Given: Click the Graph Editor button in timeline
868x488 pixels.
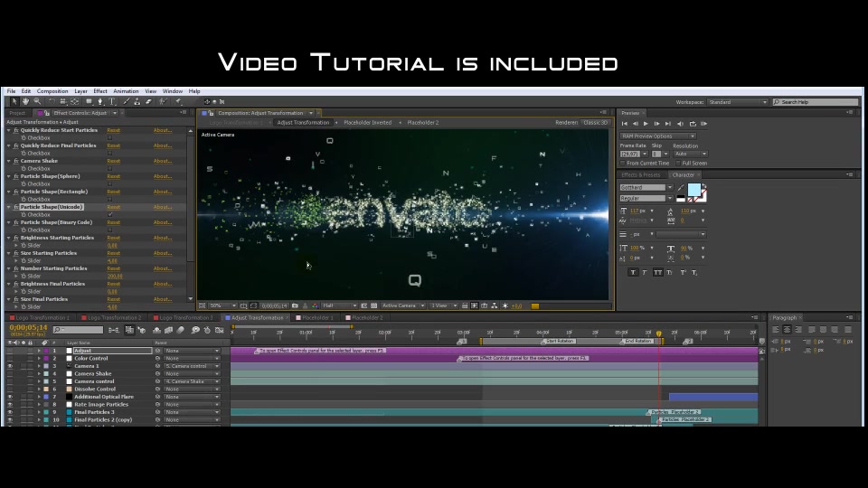Looking at the screenshot, I should point(219,331).
